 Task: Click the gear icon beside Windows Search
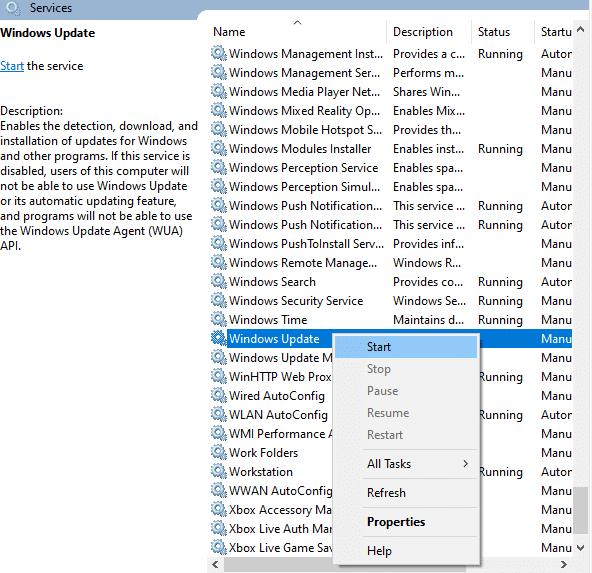coord(219,281)
